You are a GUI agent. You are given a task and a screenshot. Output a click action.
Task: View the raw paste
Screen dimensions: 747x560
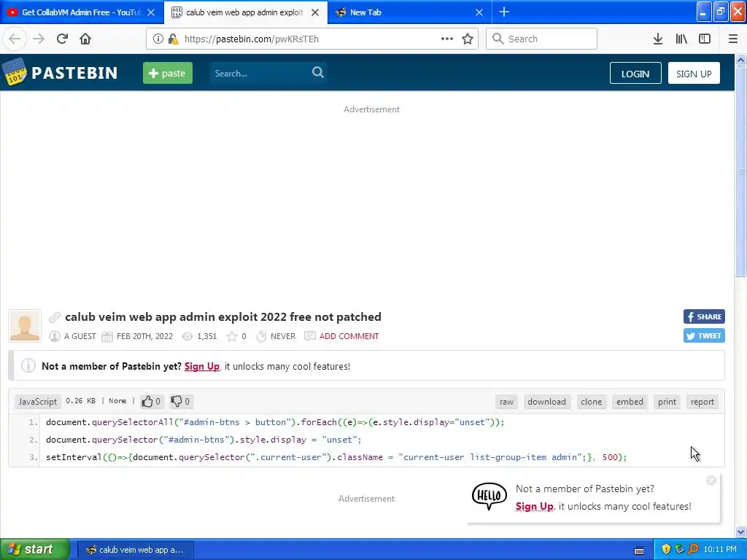point(506,402)
